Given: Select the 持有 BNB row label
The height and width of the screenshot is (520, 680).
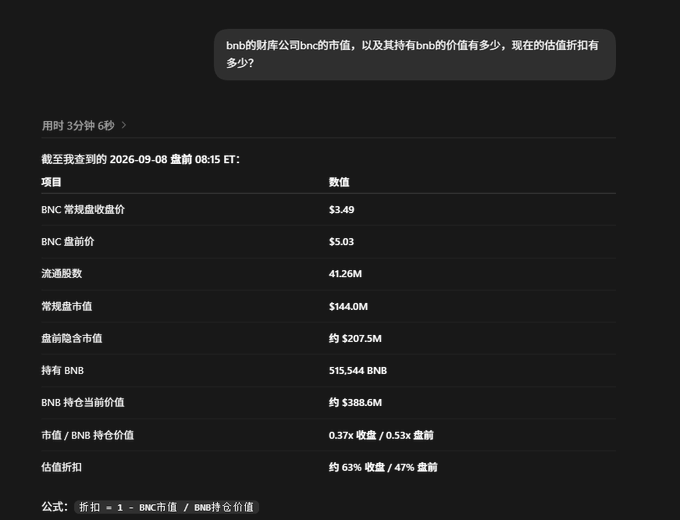Looking at the screenshot, I should (62, 370).
